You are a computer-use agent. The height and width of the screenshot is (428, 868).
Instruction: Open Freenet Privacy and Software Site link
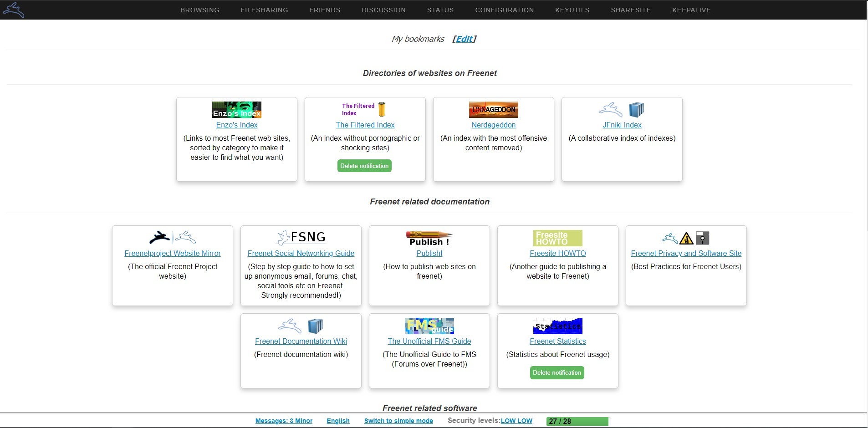coord(686,253)
